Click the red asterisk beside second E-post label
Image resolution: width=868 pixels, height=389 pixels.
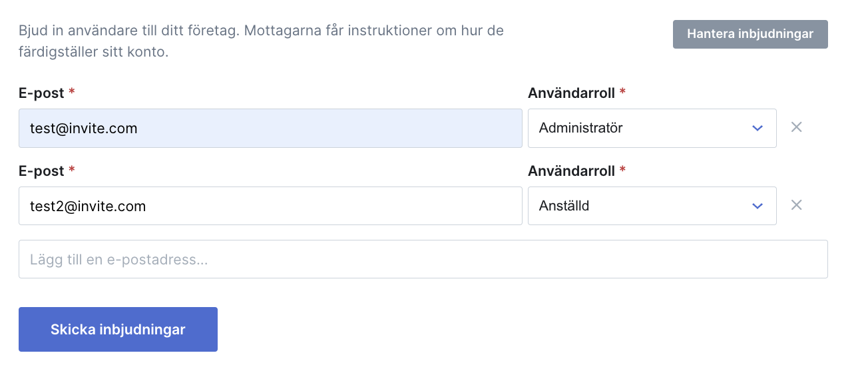pyautogui.click(x=72, y=170)
